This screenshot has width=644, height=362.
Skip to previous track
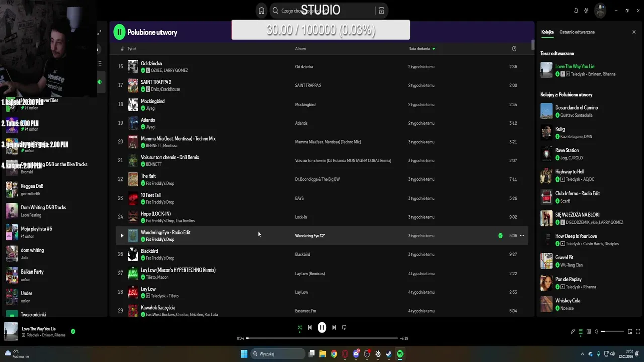310,327
